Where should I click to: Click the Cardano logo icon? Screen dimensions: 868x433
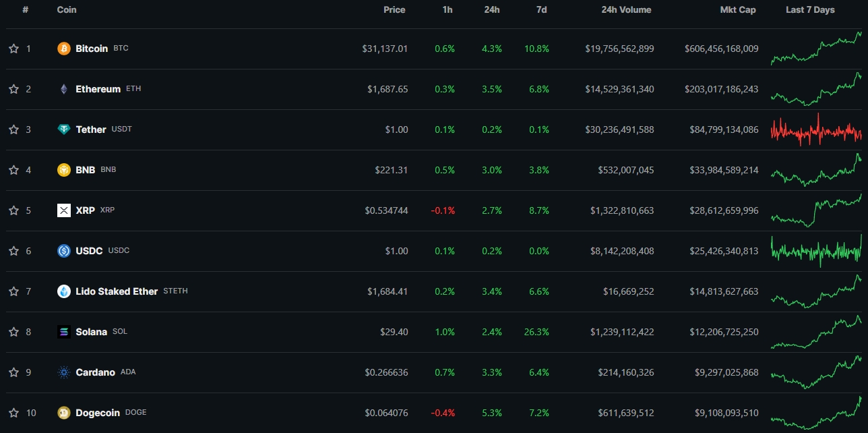tap(64, 372)
